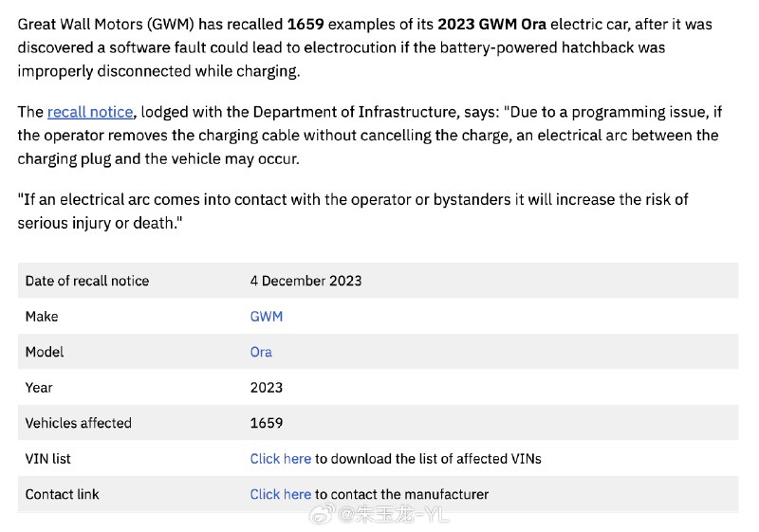Click here link to contact the manufacturer
759x532 pixels.
pyautogui.click(x=280, y=494)
